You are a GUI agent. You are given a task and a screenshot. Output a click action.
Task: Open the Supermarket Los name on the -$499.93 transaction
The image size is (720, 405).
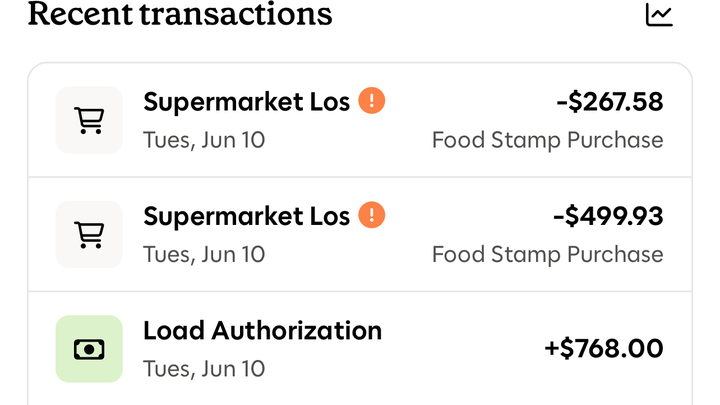(246, 215)
